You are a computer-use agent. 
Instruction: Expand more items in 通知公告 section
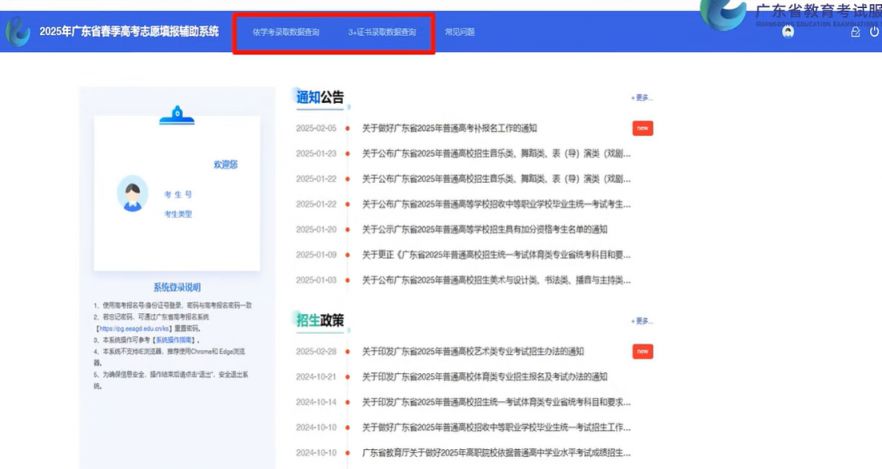click(641, 98)
